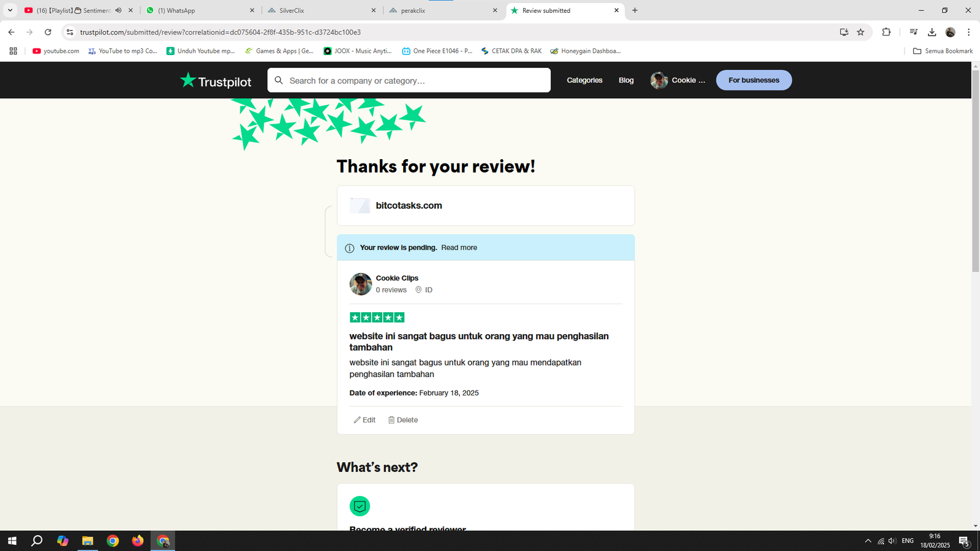Open a new browser tab
The image size is (980, 551).
pos(635,10)
